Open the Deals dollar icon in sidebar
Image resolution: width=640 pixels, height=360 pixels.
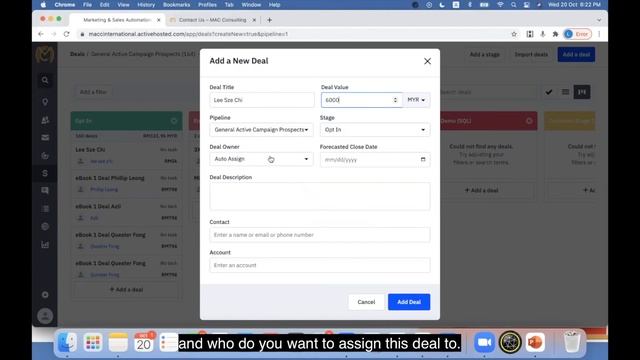(45, 173)
